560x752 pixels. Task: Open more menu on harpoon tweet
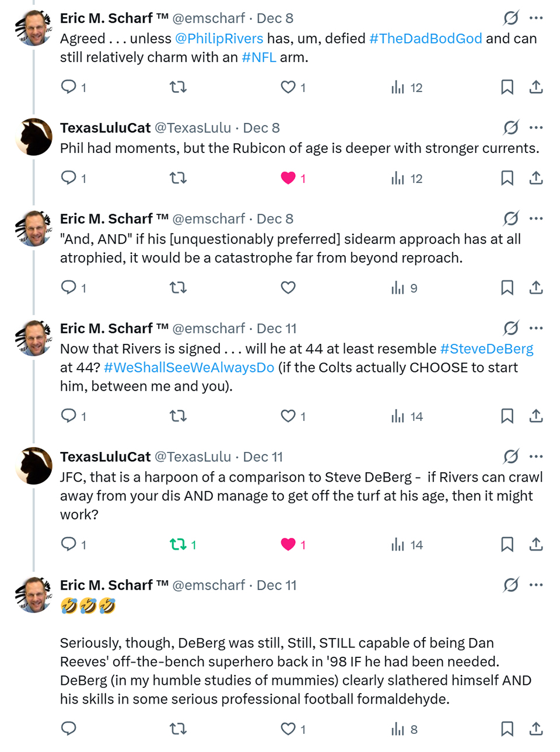pos(536,457)
